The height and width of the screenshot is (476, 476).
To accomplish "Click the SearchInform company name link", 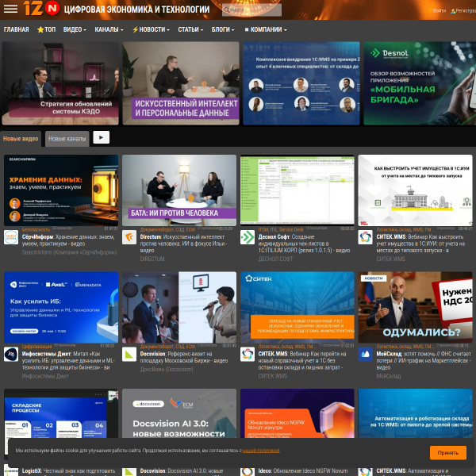I will [69, 252].
